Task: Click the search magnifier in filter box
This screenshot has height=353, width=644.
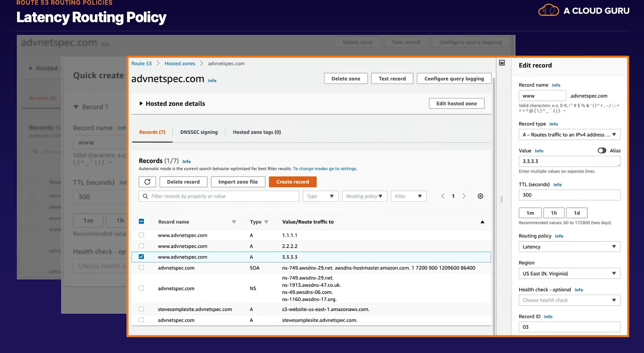Action: pos(145,196)
